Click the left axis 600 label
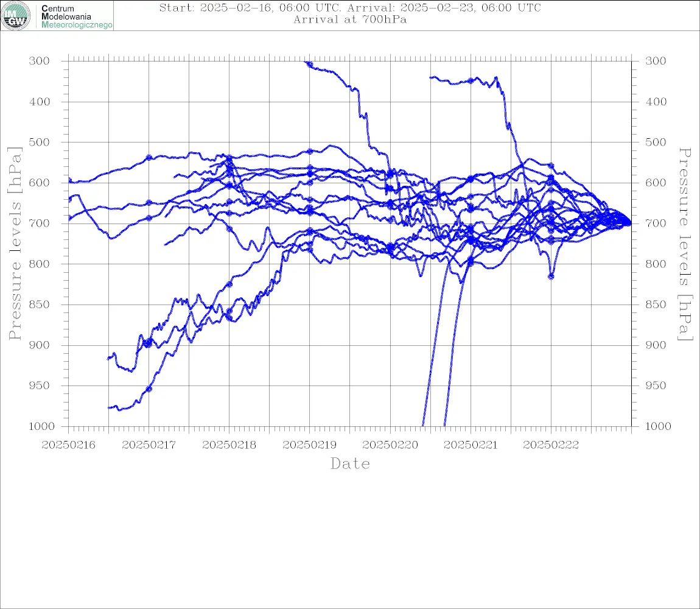 pos(40,183)
